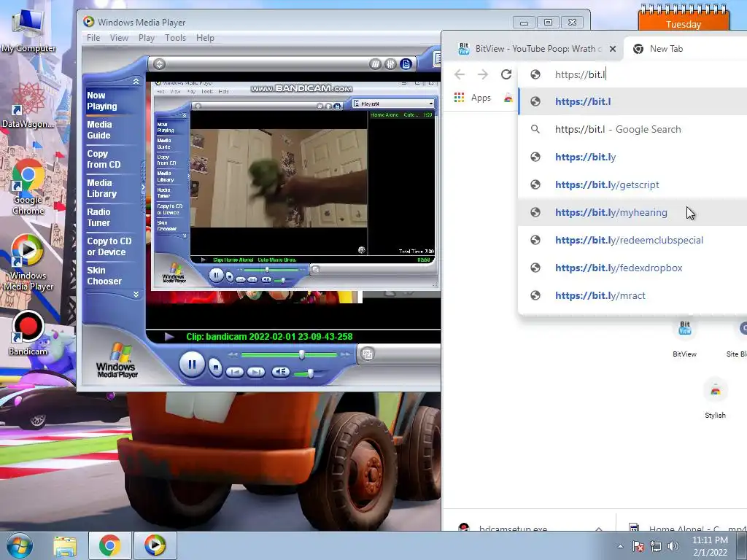This screenshot has width=747, height=560.
Task: Click the fast forward arrows beside seek bar
Action: click(x=345, y=355)
